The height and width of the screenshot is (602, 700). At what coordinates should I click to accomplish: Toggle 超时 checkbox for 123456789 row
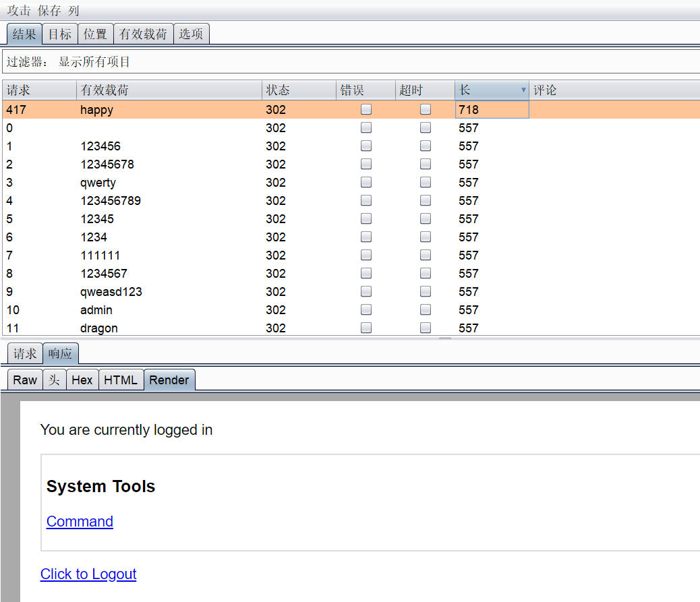[426, 200]
